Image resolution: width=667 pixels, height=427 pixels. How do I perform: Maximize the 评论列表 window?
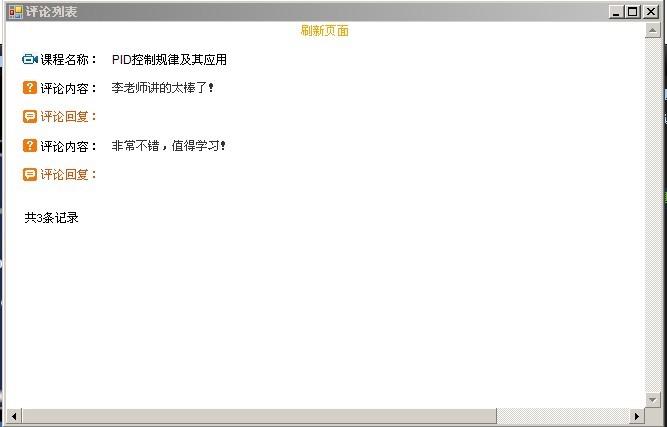click(x=632, y=12)
